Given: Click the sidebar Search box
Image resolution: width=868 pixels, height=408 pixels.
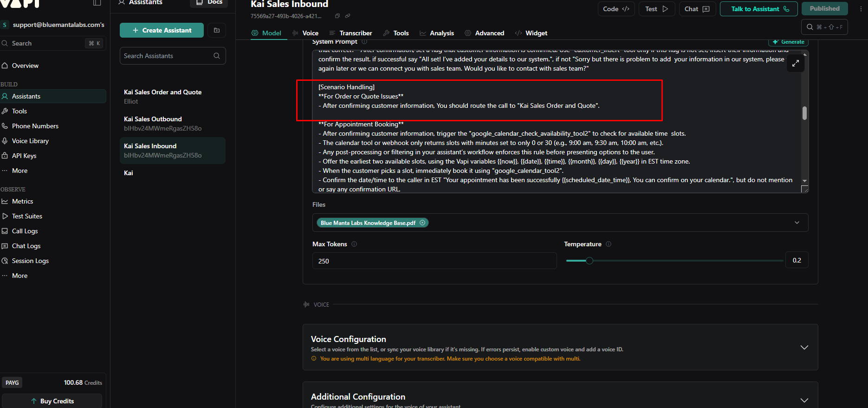Looking at the screenshot, I should (52, 43).
